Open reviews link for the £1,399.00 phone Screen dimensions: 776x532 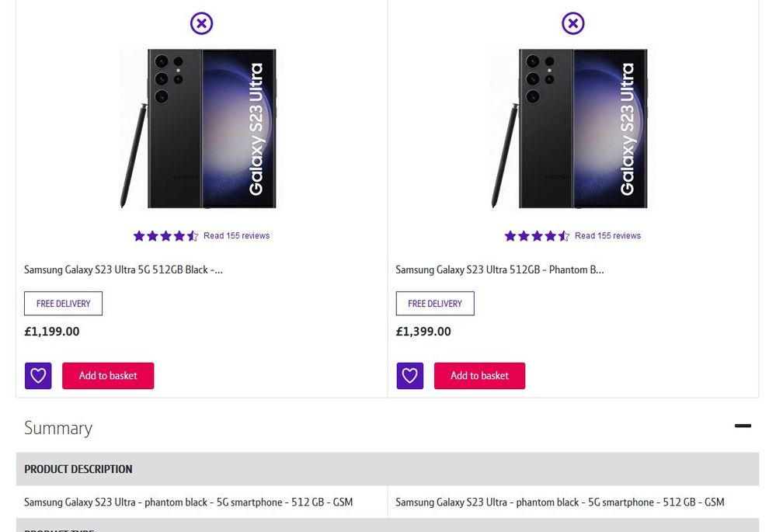tap(607, 236)
